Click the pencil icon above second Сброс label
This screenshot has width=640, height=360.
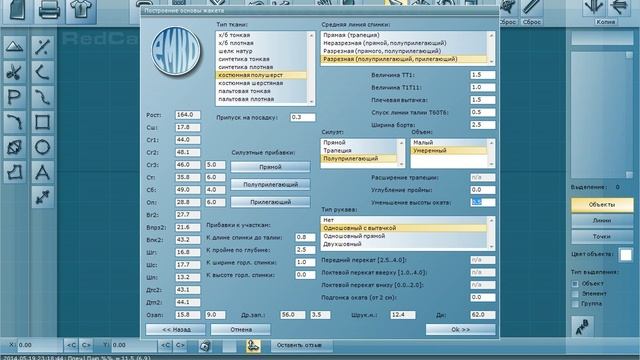532,8
